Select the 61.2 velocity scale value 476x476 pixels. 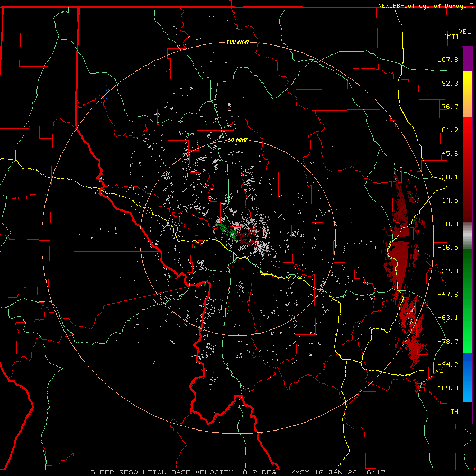tap(450, 130)
